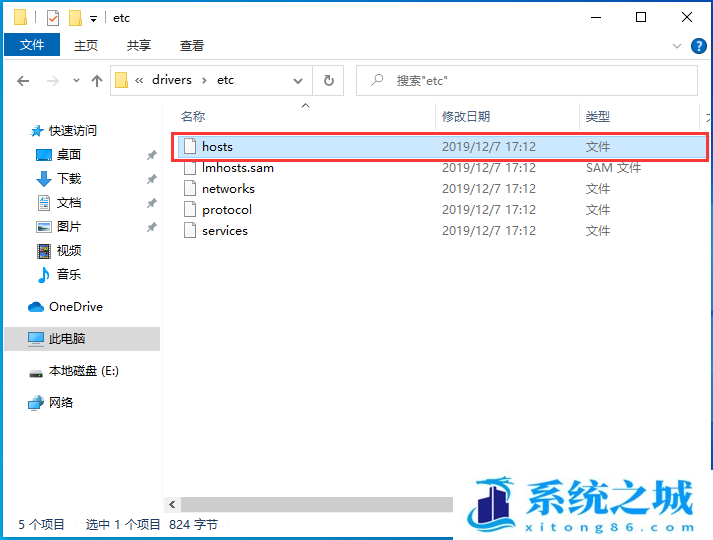The height and width of the screenshot is (540, 713).
Task: Click the search "etc" input box
Action: pos(527,80)
